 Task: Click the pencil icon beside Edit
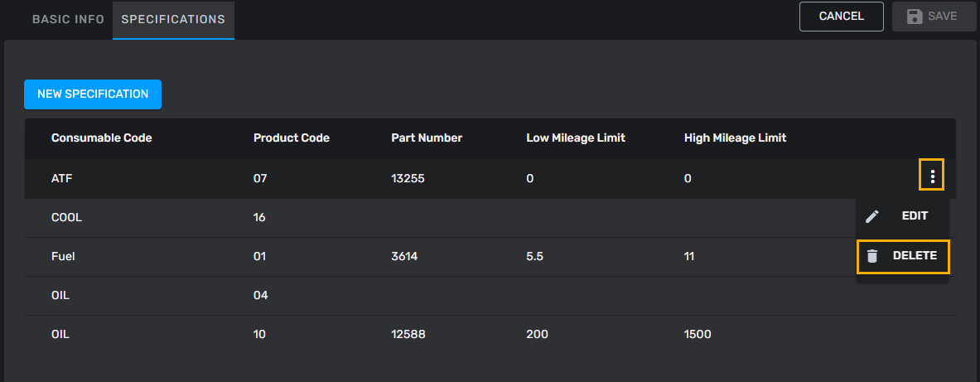point(871,216)
